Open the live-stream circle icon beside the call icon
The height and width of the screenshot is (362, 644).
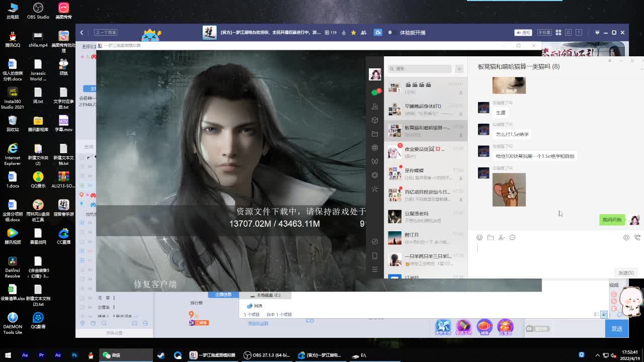pos(626,237)
